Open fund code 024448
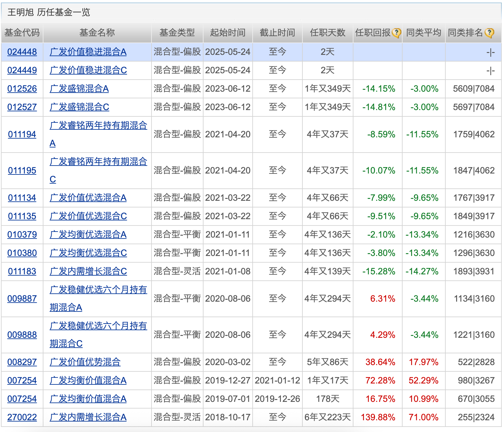Image resolution: width=504 pixels, height=432 pixels. (22, 52)
